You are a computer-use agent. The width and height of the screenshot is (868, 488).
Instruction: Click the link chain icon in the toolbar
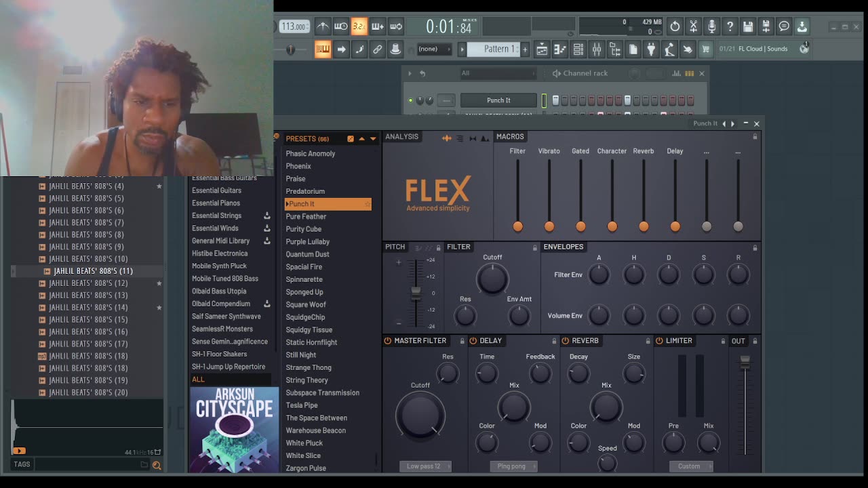378,49
